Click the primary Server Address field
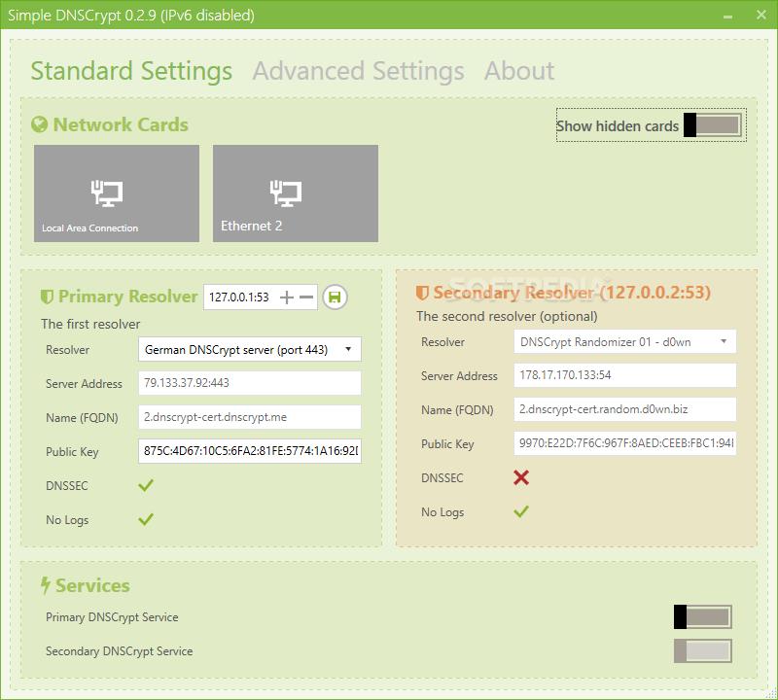The width and height of the screenshot is (778, 700). (x=250, y=383)
